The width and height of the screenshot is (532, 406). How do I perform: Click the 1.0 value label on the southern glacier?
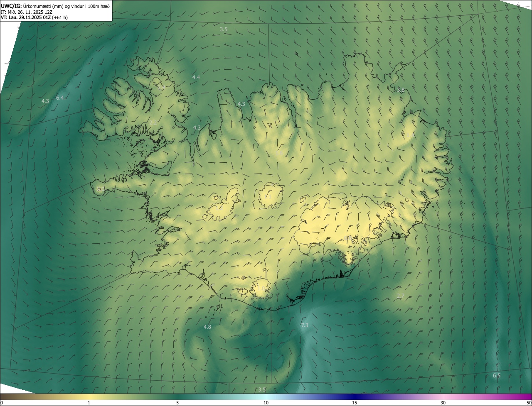coord(261,288)
